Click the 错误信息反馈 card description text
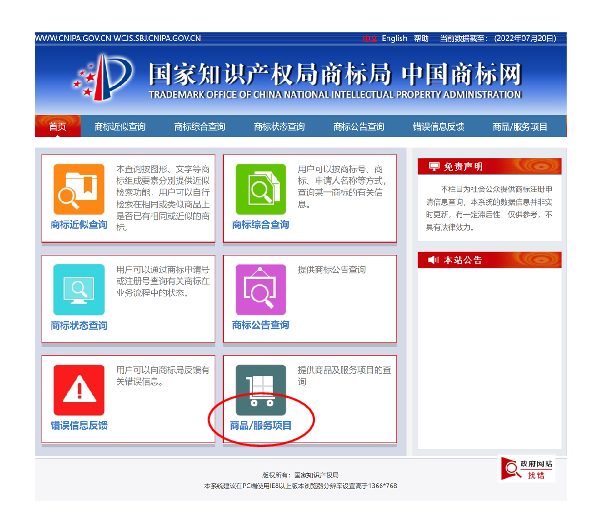This screenshot has height=531, width=607. coord(163,376)
